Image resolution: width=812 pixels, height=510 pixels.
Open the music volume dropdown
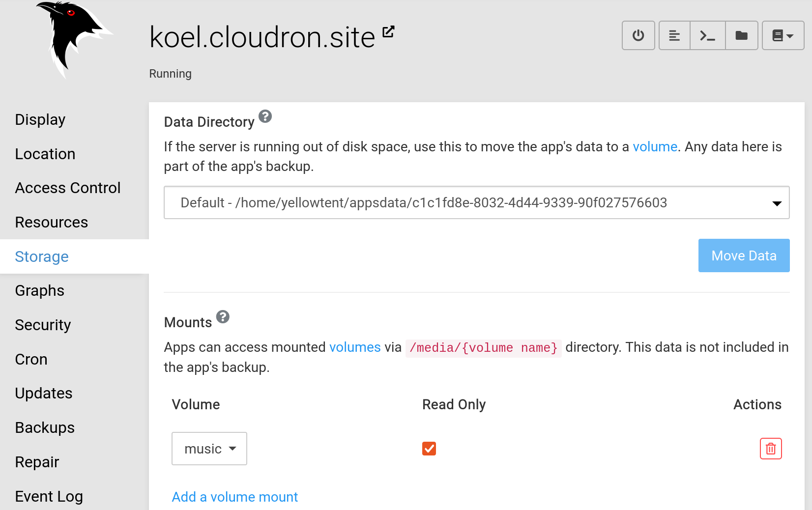(209, 449)
